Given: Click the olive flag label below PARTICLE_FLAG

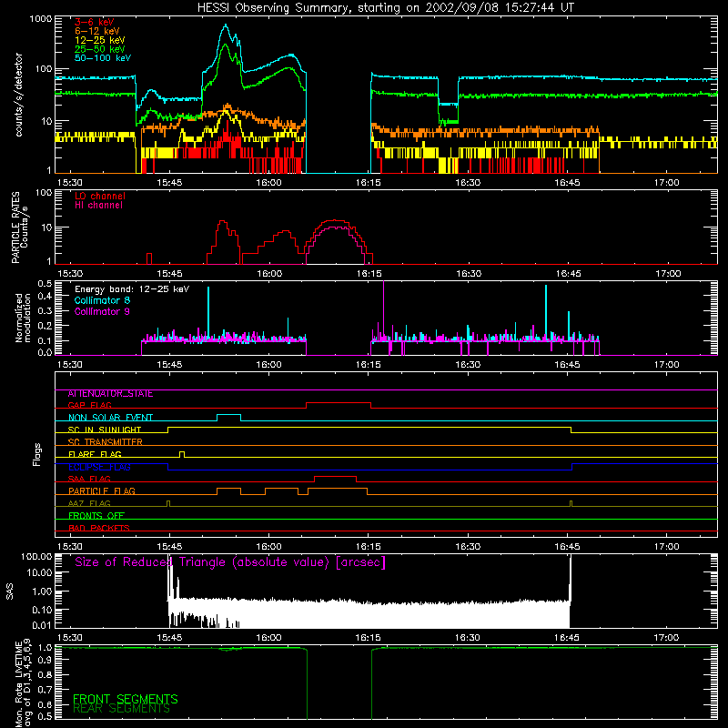Looking at the screenshot, I should [x=89, y=503].
